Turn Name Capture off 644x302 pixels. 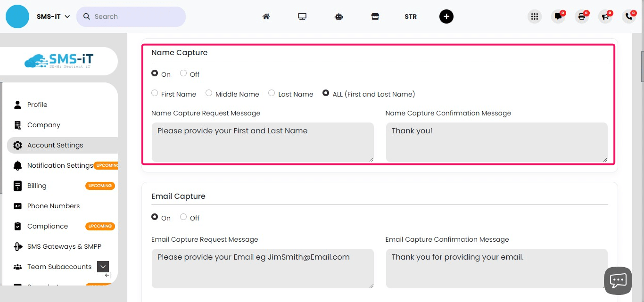tap(182, 73)
